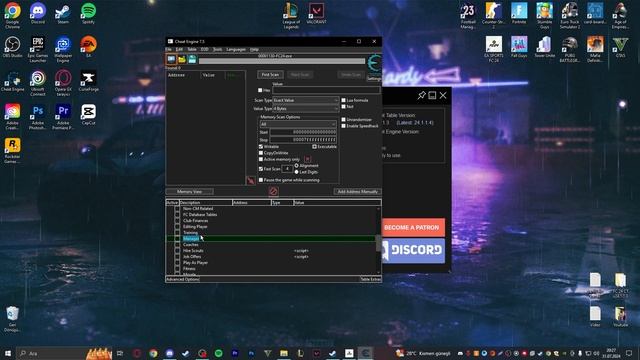Open Google Chrome desktop icon

pyautogui.click(x=13, y=15)
